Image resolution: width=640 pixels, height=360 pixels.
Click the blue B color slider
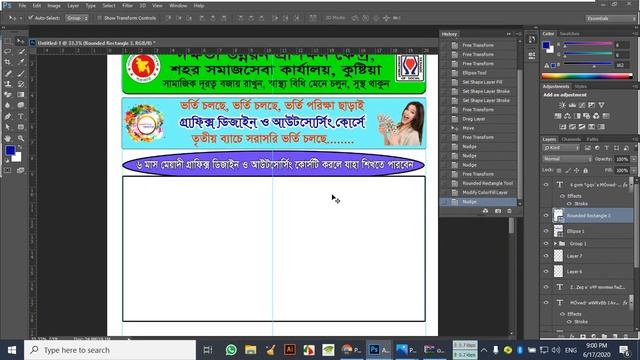click(x=588, y=64)
